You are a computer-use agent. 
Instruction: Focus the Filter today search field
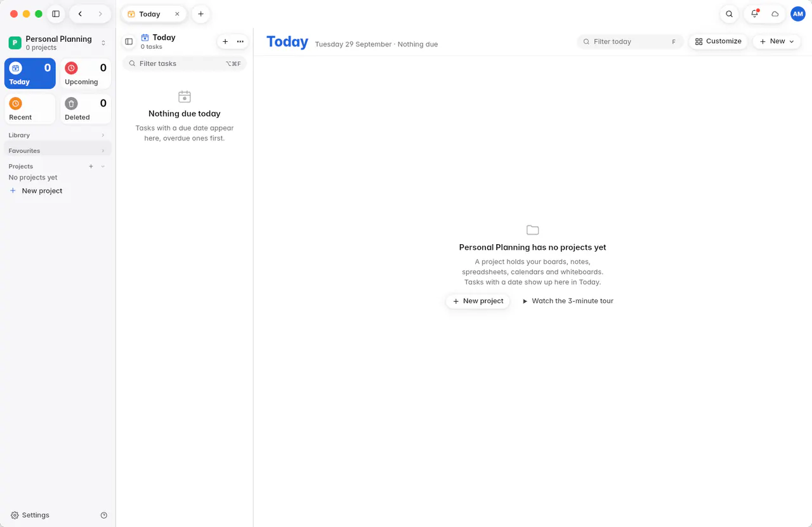click(630, 41)
